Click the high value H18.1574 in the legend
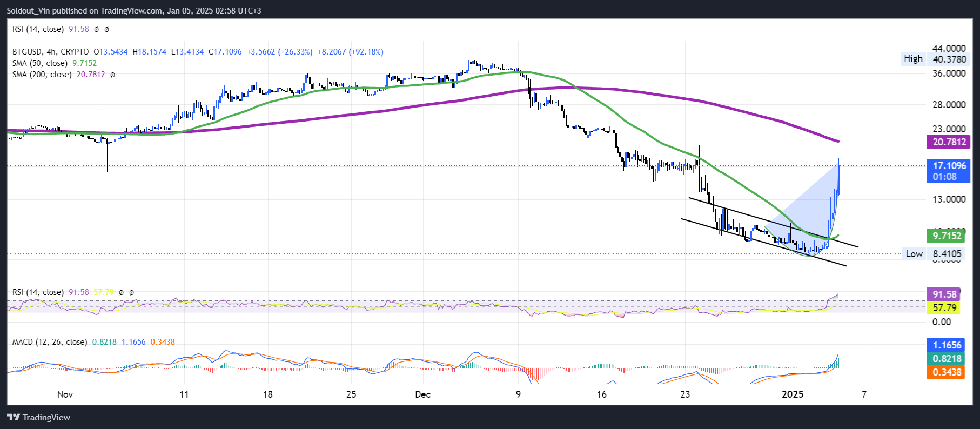This screenshot has width=980, height=429. click(x=150, y=52)
